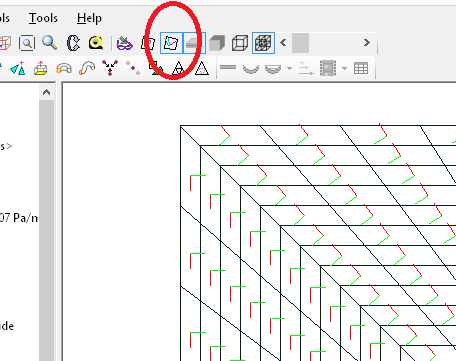The image size is (456, 361).
Task: Expand the animation filmstrip dropdown arrow
Action: pyautogui.click(x=344, y=69)
